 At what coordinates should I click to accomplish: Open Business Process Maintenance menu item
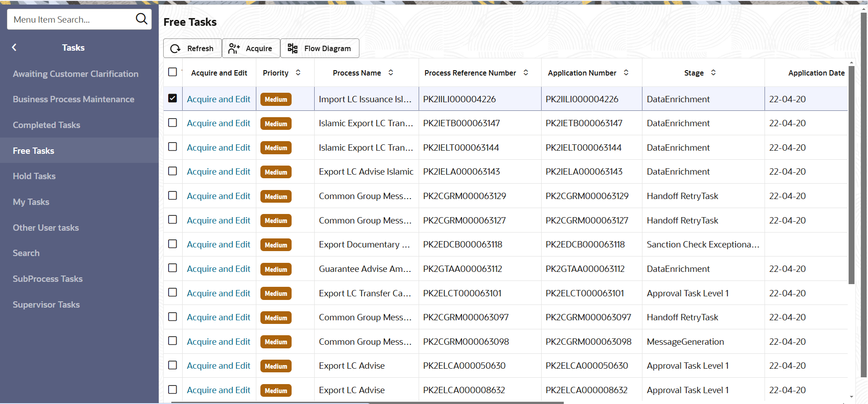[79, 99]
